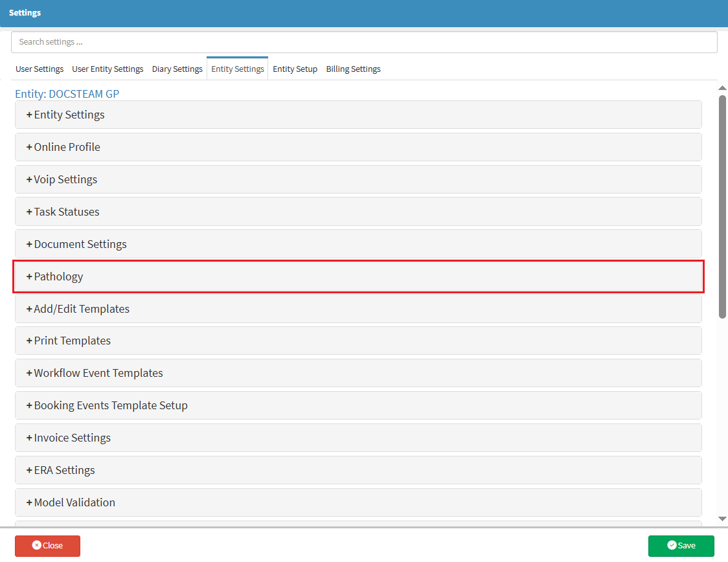This screenshot has width=728, height=562.
Task: Switch to the User Settings tab
Action: tap(40, 69)
